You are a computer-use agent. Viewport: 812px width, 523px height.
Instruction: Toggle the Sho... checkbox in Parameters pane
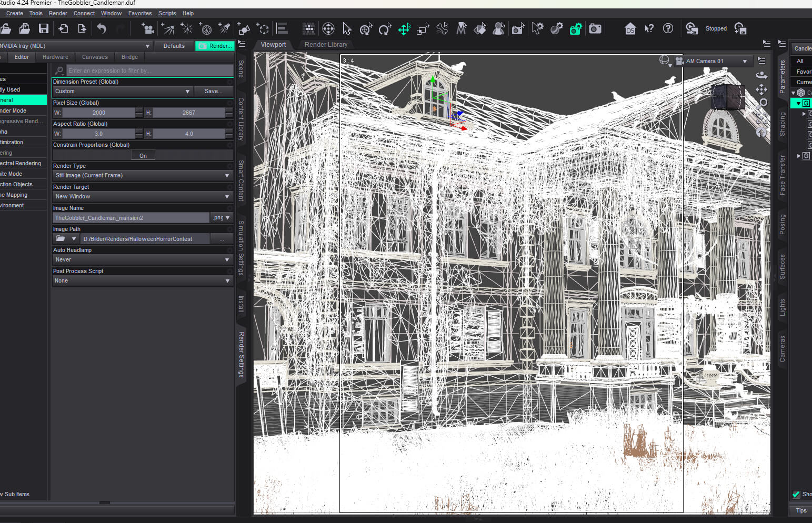click(796, 494)
